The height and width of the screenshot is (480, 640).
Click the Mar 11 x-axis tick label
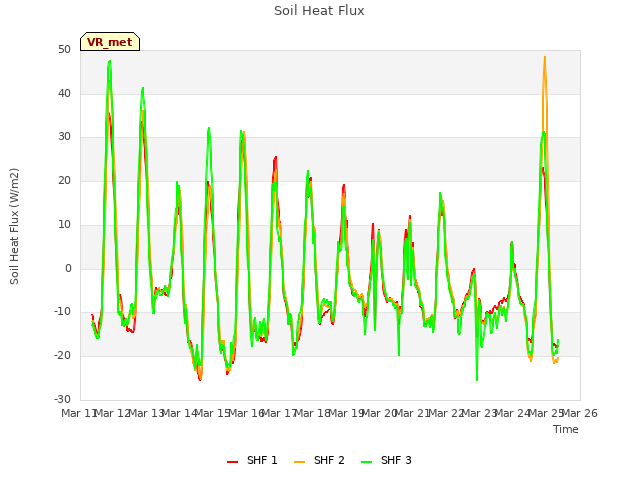pyautogui.click(x=79, y=413)
